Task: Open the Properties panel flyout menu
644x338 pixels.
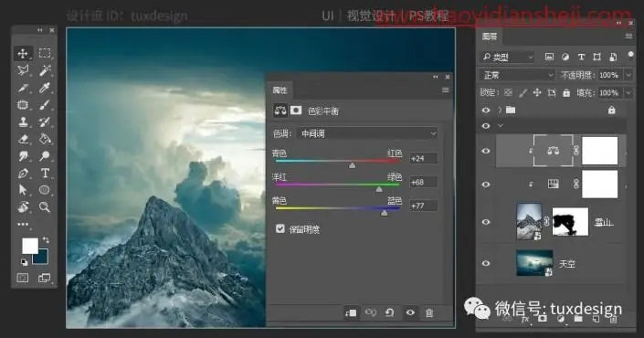Action: (x=445, y=90)
